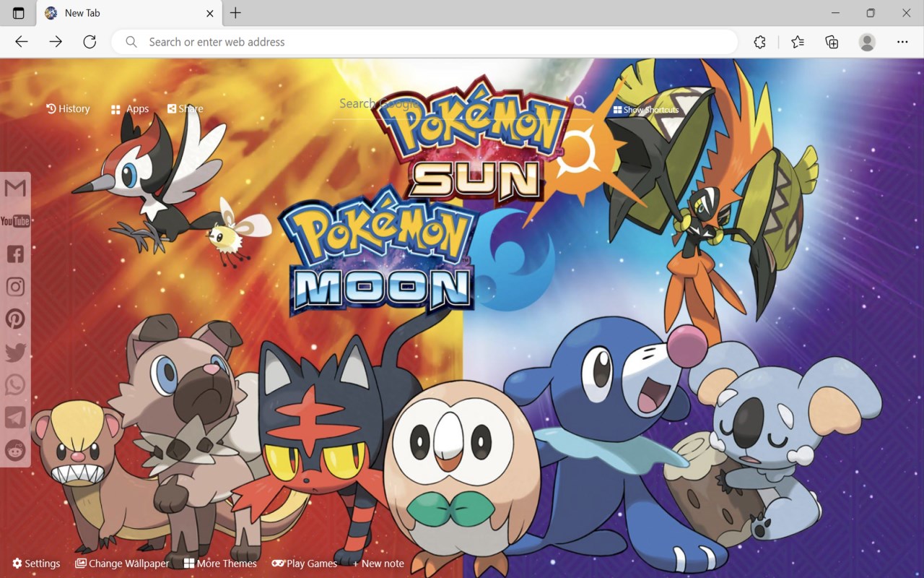The image size is (924, 578).
Task: Open Facebook shortcut in sidebar
Action: [x=15, y=254]
